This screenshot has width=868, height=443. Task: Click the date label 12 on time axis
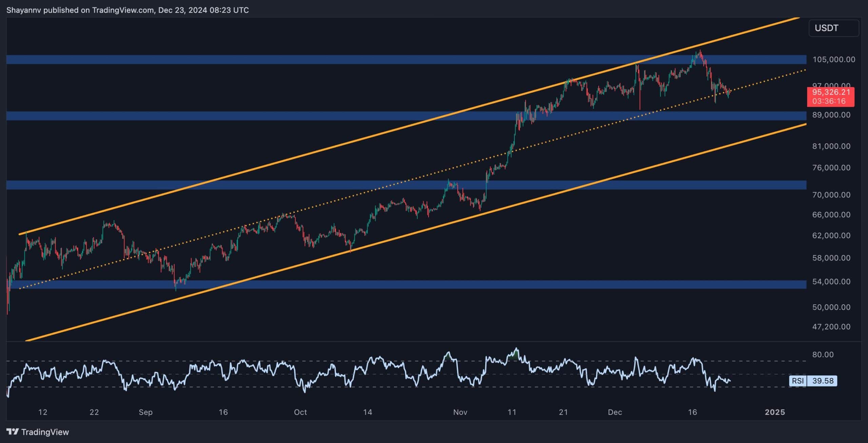[43, 412]
